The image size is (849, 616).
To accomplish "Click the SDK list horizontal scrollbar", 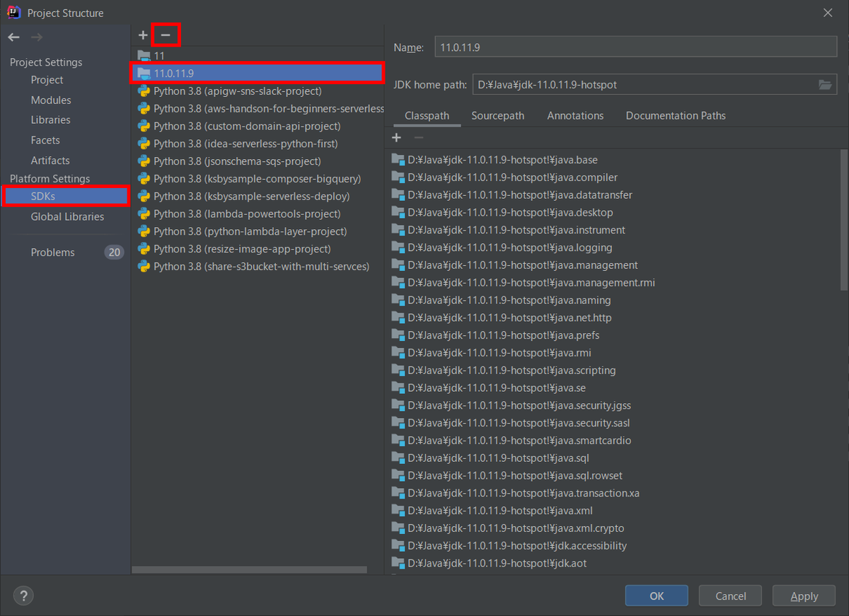I will click(x=249, y=569).
